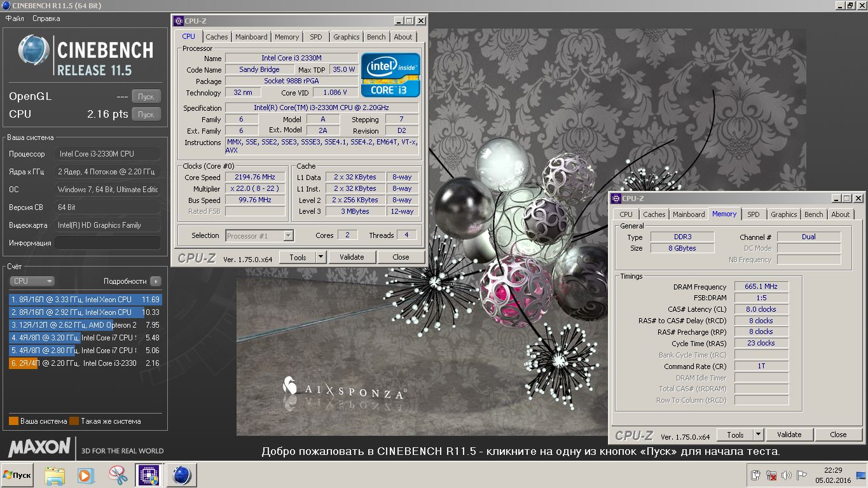Click the Информация input field
This screenshot has height=488, width=868.
(107, 243)
